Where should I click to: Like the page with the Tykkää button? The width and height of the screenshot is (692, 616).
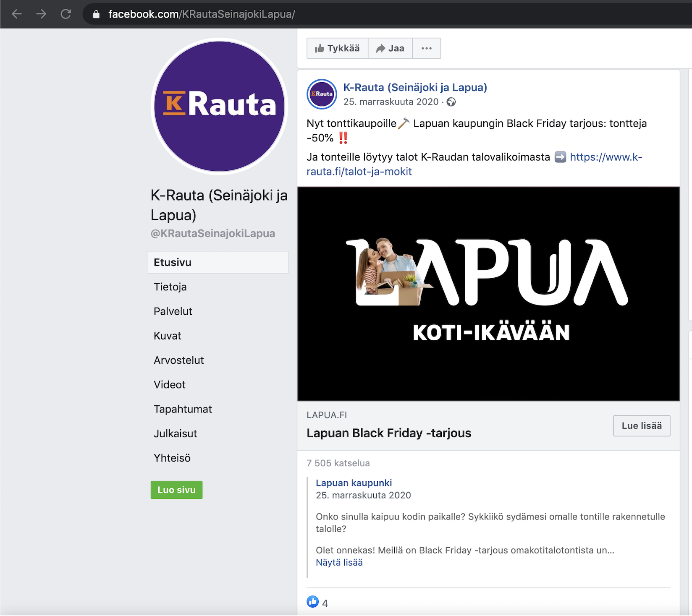tap(337, 48)
